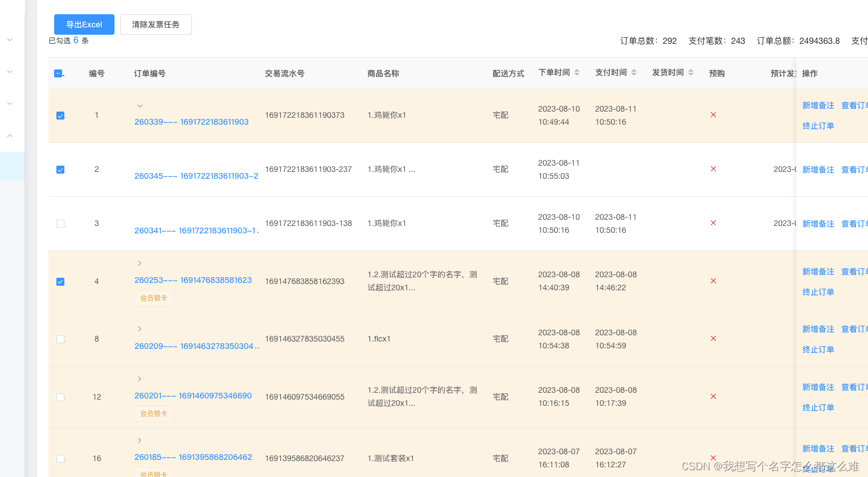Click the 清除发票任务 button

click(155, 24)
